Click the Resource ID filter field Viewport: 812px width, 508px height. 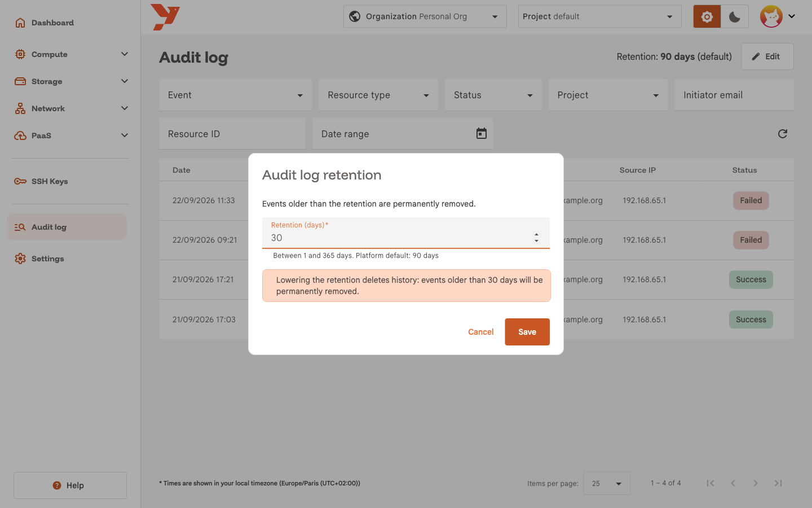coord(232,134)
